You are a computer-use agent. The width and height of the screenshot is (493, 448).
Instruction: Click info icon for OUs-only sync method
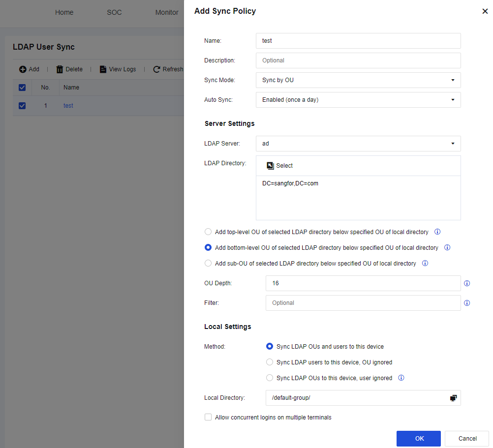coord(401,378)
